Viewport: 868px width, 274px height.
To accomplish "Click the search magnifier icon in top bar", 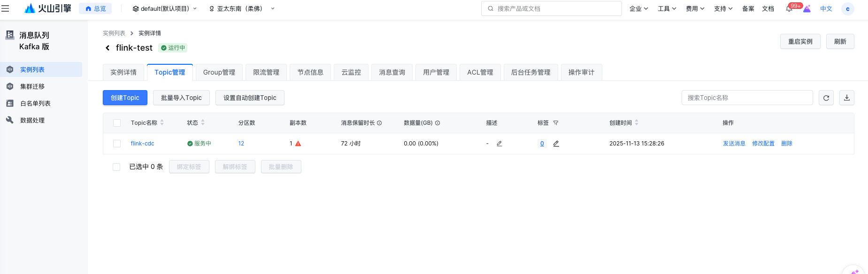I will [x=491, y=8].
